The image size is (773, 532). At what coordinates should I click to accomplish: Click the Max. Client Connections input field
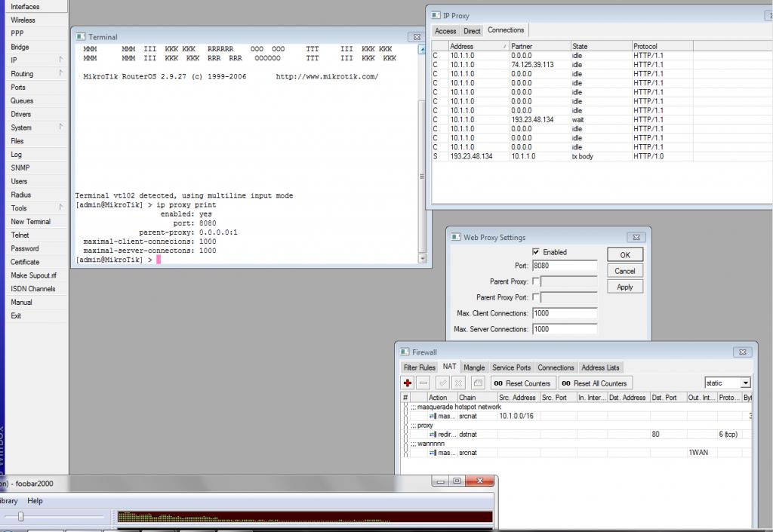pyautogui.click(x=564, y=313)
